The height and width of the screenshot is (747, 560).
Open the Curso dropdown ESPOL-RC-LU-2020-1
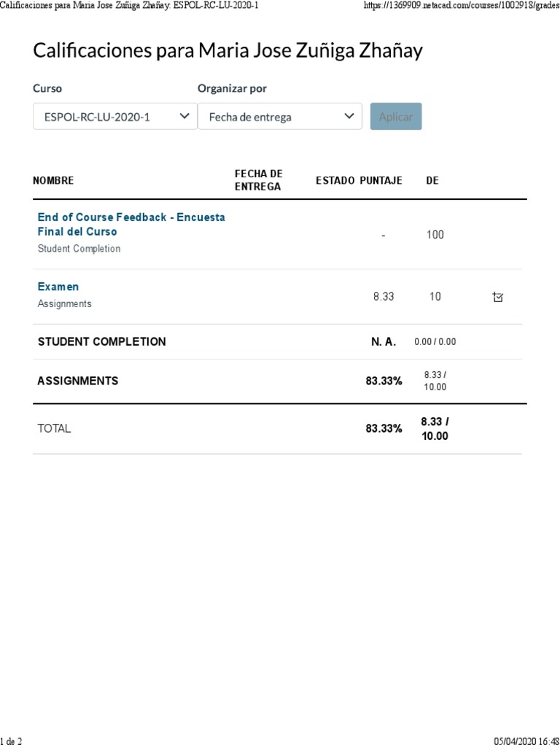114,116
